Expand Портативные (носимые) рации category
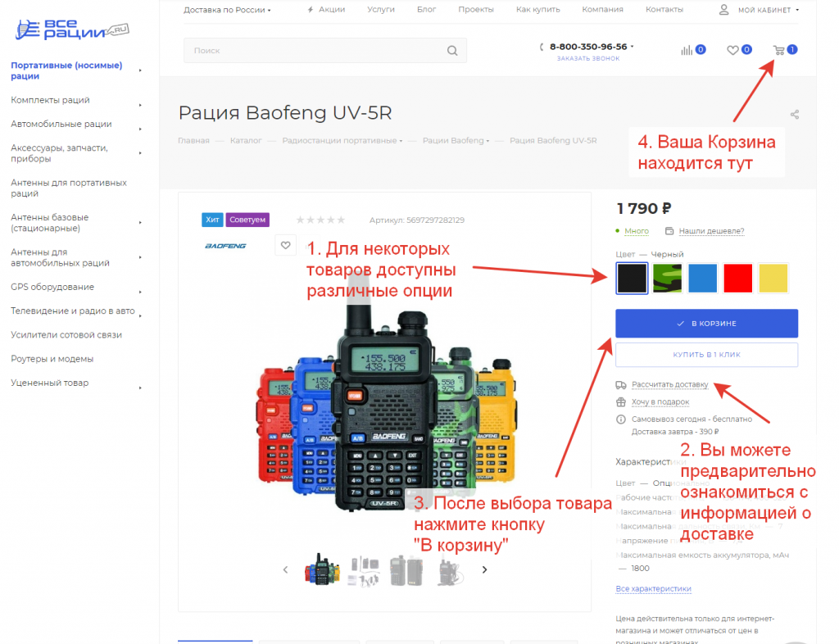Viewport: 839px width, 644px height. pyautogui.click(x=66, y=70)
